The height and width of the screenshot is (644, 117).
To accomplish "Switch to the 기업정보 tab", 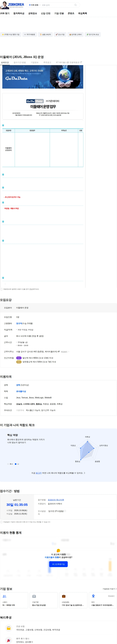I will [x=35, y=62].
